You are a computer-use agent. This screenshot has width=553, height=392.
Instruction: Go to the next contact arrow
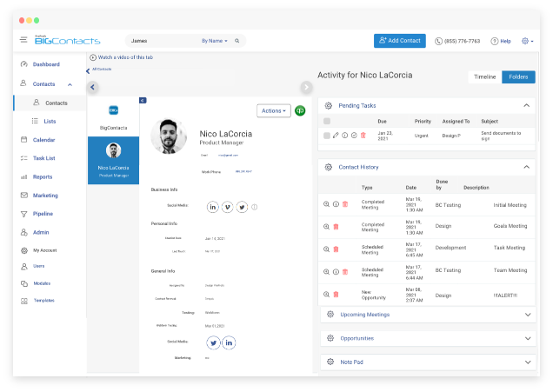[306, 87]
